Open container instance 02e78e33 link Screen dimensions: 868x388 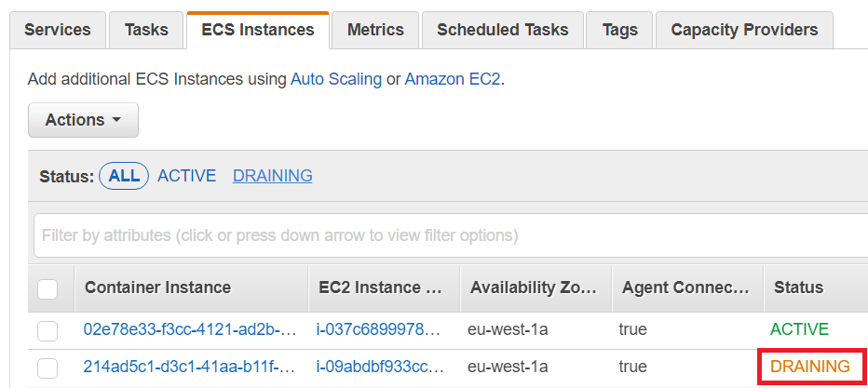point(190,329)
